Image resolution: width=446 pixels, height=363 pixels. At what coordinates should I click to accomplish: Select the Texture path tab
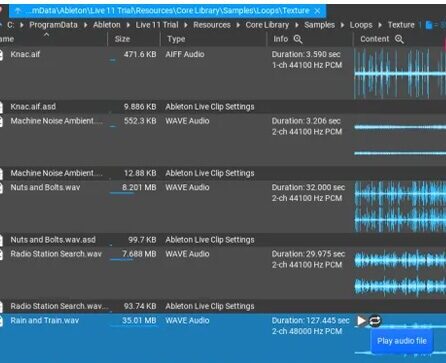[168, 11]
